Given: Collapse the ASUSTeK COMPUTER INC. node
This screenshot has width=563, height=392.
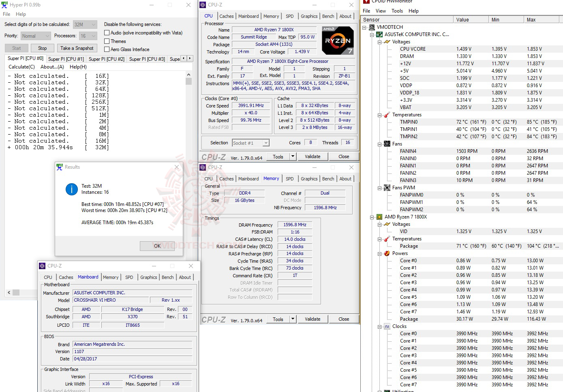Looking at the screenshot, I should [x=372, y=34].
